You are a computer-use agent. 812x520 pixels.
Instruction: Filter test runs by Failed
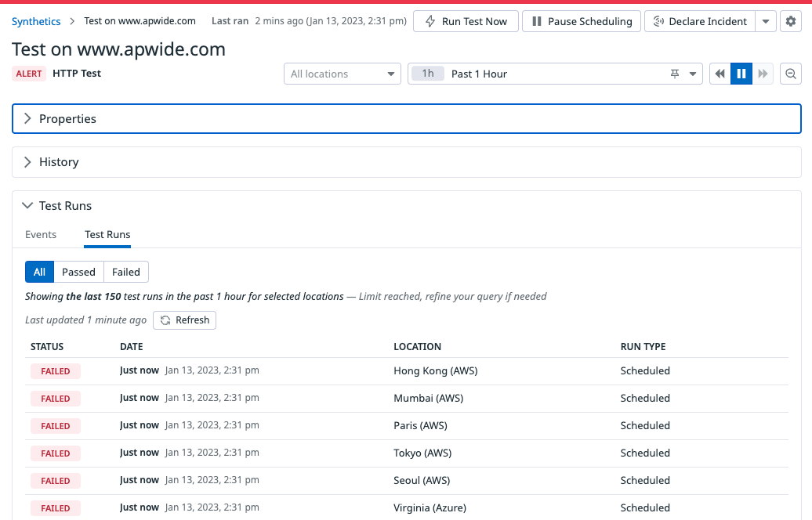(x=125, y=272)
